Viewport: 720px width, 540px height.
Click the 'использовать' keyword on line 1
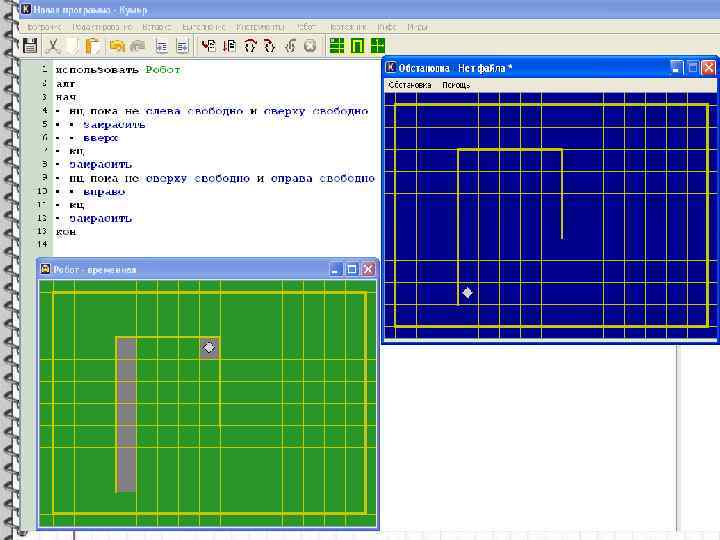(97, 70)
